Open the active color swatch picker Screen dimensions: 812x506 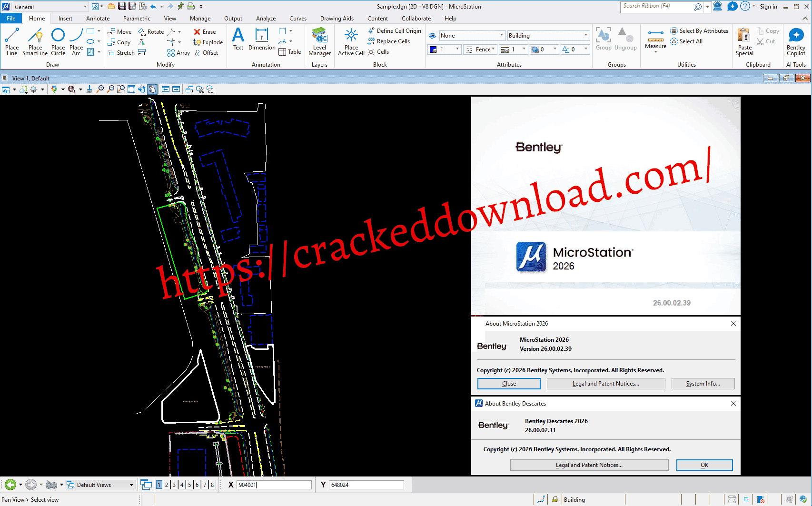(x=445, y=50)
